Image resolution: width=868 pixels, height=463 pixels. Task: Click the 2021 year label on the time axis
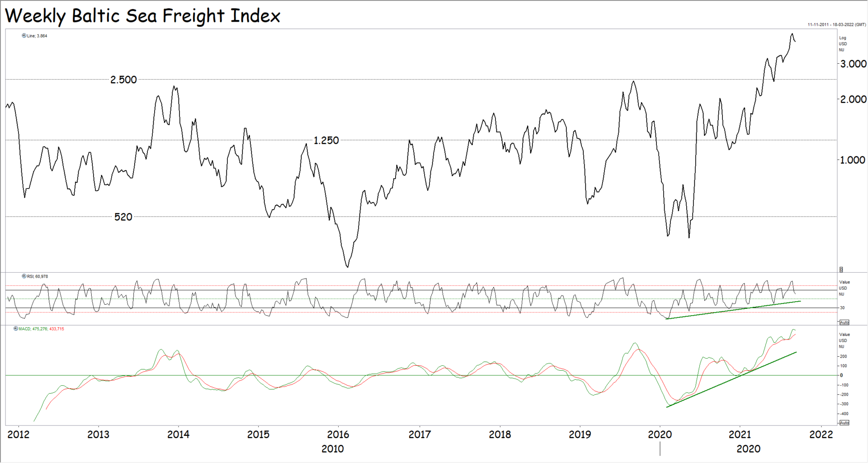click(740, 435)
